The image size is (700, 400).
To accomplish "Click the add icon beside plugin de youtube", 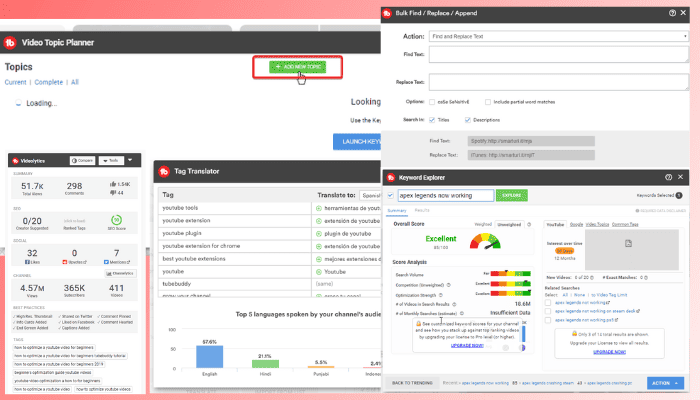I will 319,233.
